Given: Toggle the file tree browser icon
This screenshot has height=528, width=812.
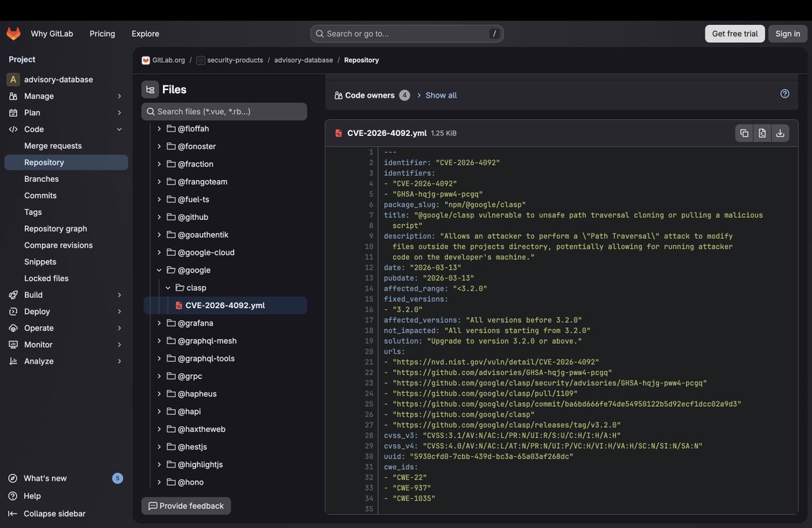Looking at the screenshot, I should tap(150, 89).
